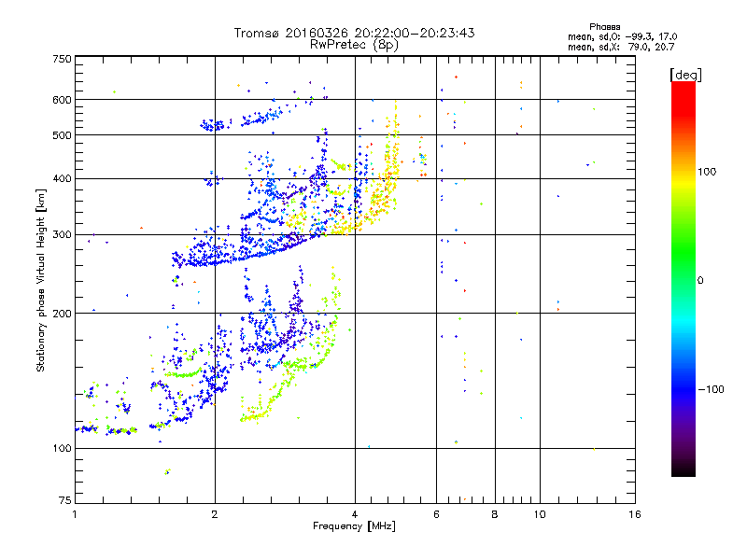Click the 'Phases' header label

(604, 27)
